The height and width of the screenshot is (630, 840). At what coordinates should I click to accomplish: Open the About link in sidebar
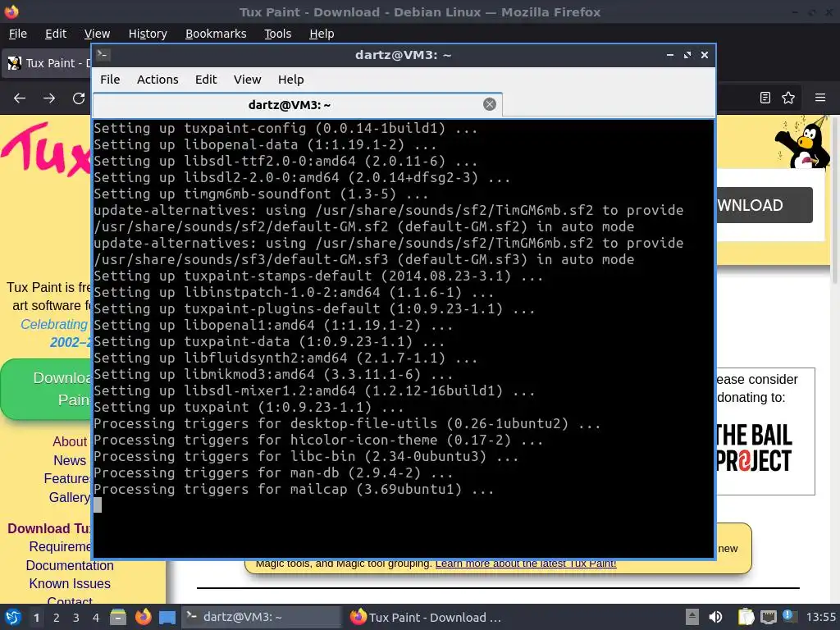(x=70, y=442)
